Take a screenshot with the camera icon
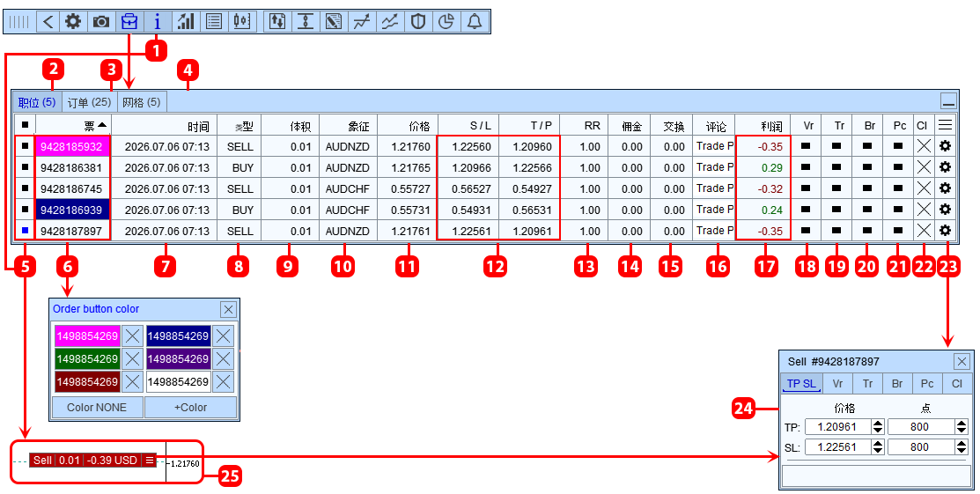The width and height of the screenshot is (980, 494). click(x=100, y=22)
